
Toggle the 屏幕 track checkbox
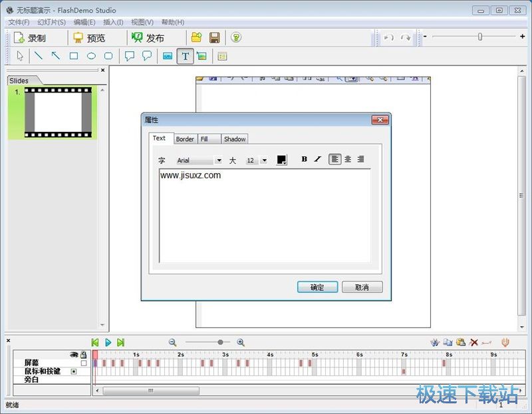(x=84, y=363)
